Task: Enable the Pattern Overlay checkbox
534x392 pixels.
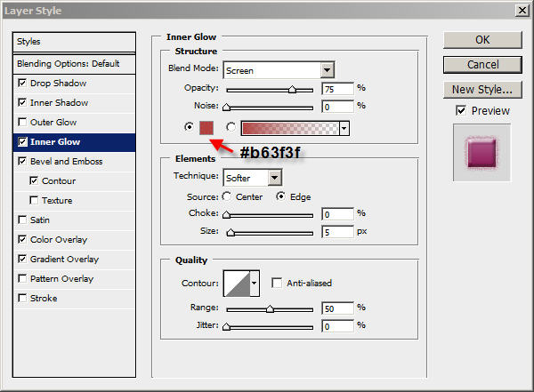Action: pyautogui.click(x=22, y=279)
